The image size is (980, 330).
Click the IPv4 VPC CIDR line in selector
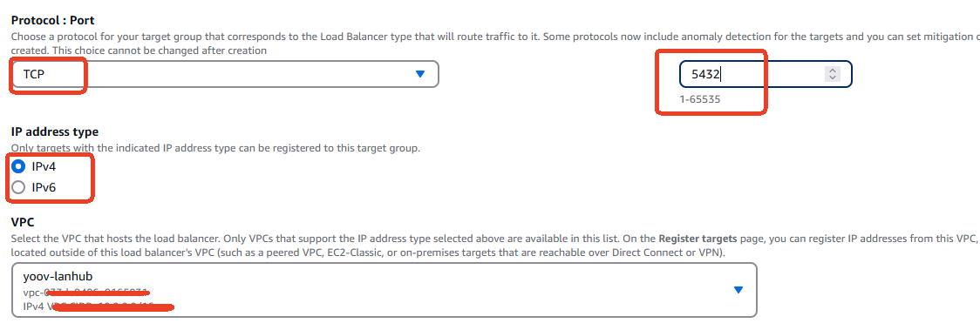coord(89,306)
